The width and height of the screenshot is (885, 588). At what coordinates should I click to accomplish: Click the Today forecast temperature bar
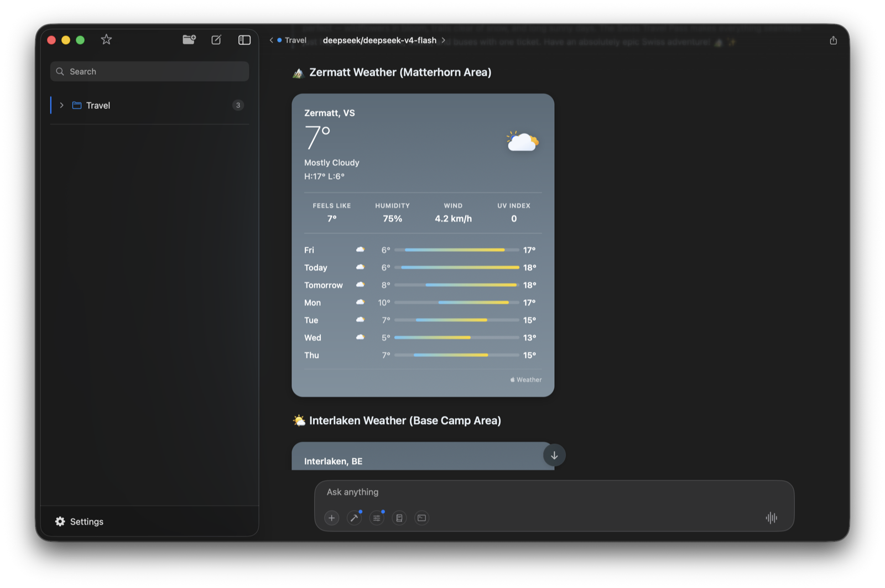tap(457, 268)
